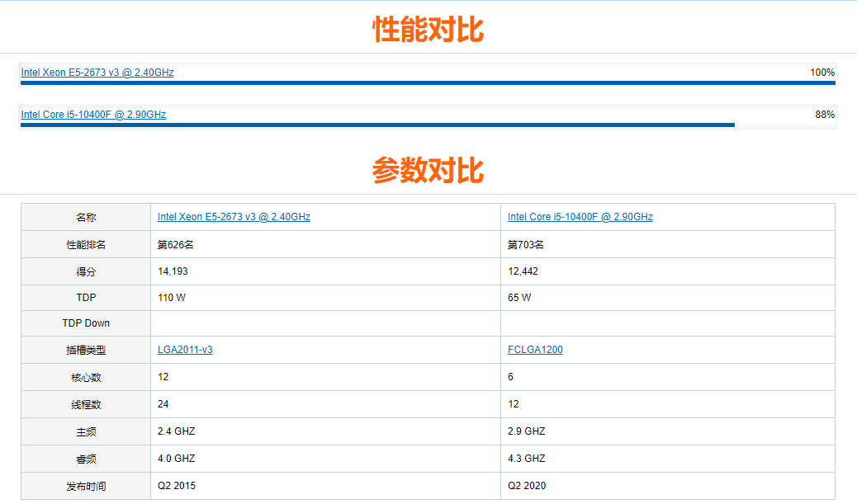Select the 核心数 row label
This screenshot has height=504, width=857.
(86, 377)
